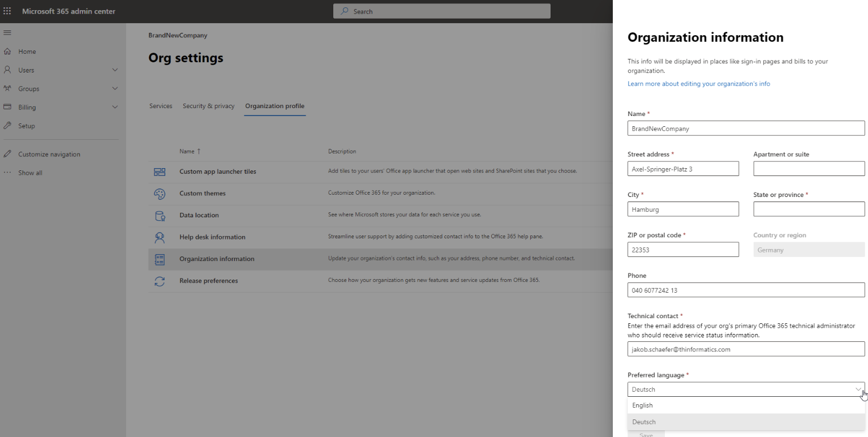The image size is (868, 437).
Task: Click the Custom themes palette icon
Action: [x=160, y=194]
